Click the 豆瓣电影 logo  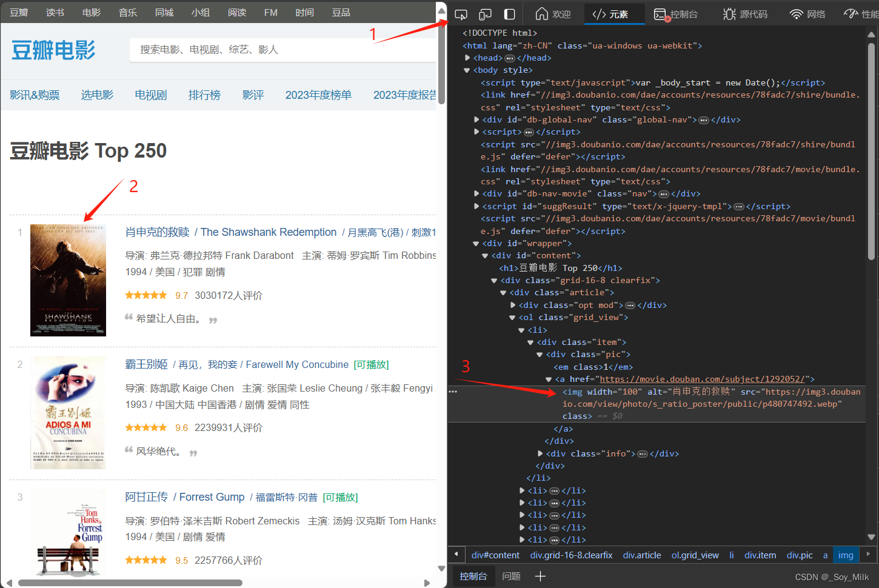tap(53, 50)
